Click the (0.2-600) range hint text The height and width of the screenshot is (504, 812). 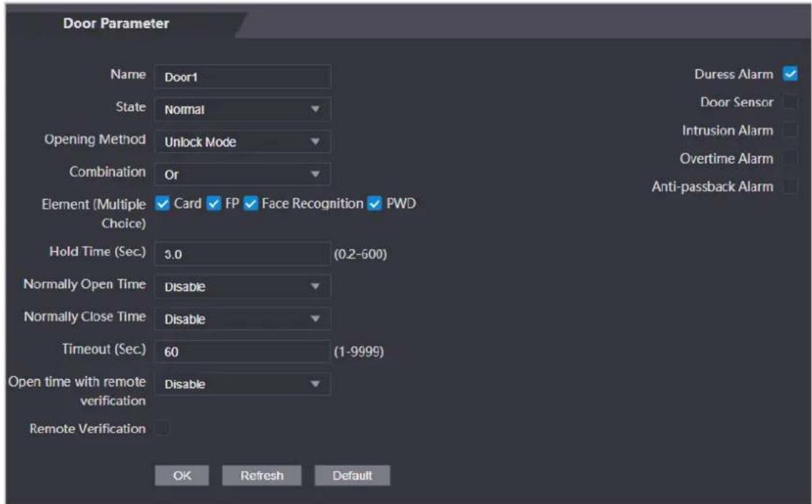(x=361, y=254)
